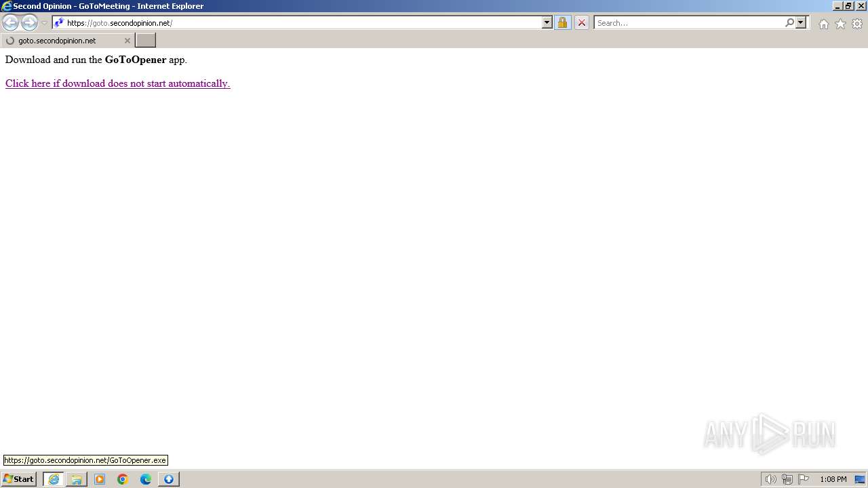Open a new blank tab

click(146, 41)
